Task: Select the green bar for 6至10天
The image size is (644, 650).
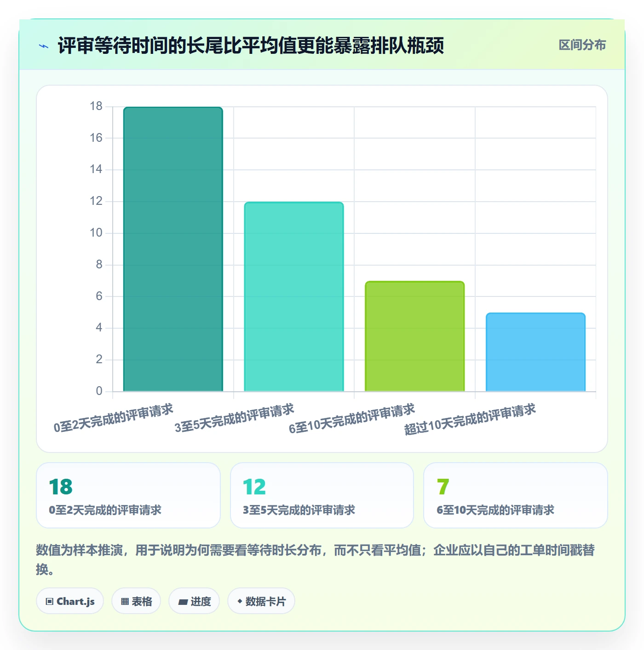Action: pos(414,336)
